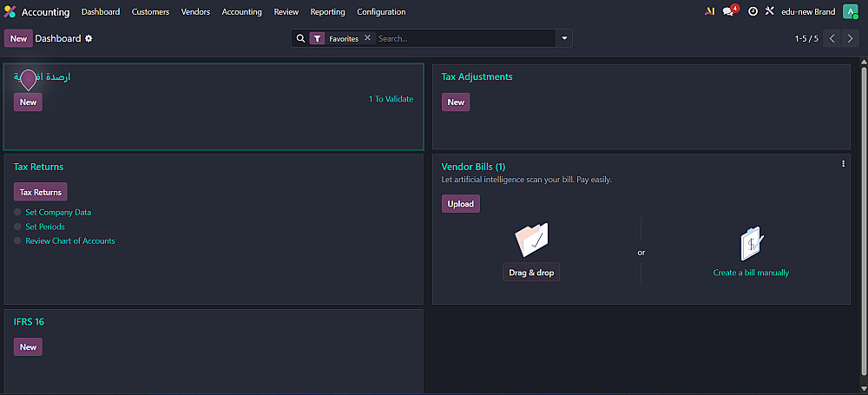Image resolution: width=868 pixels, height=395 pixels.
Task: Open Review Chart of Accounts step
Action: [x=70, y=241]
